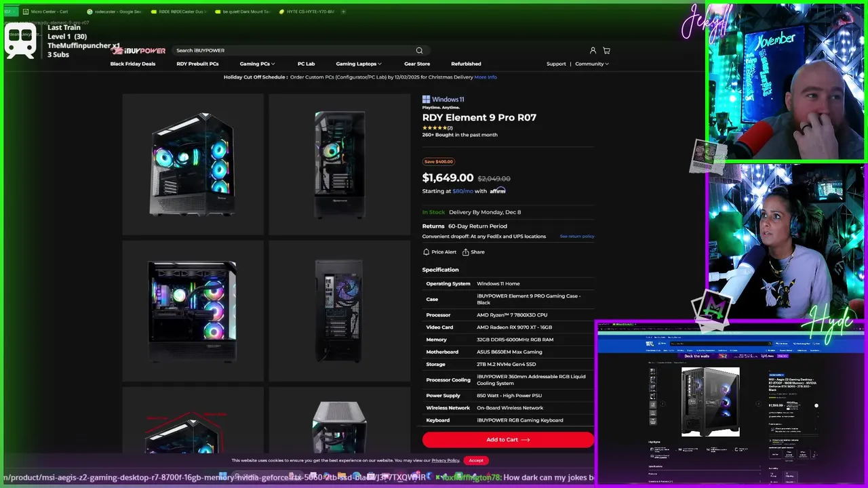Click the 260+ Bought in past month text
This screenshot has width=868, height=488.
(x=460, y=135)
